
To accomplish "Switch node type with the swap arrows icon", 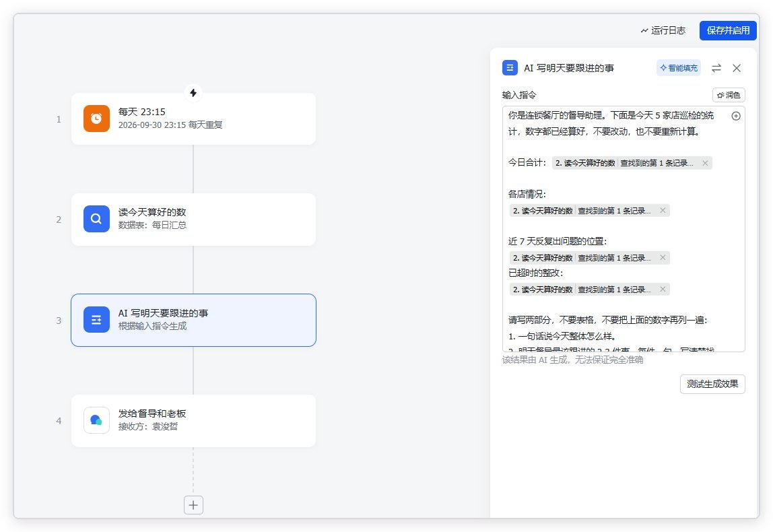I will point(716,68).
